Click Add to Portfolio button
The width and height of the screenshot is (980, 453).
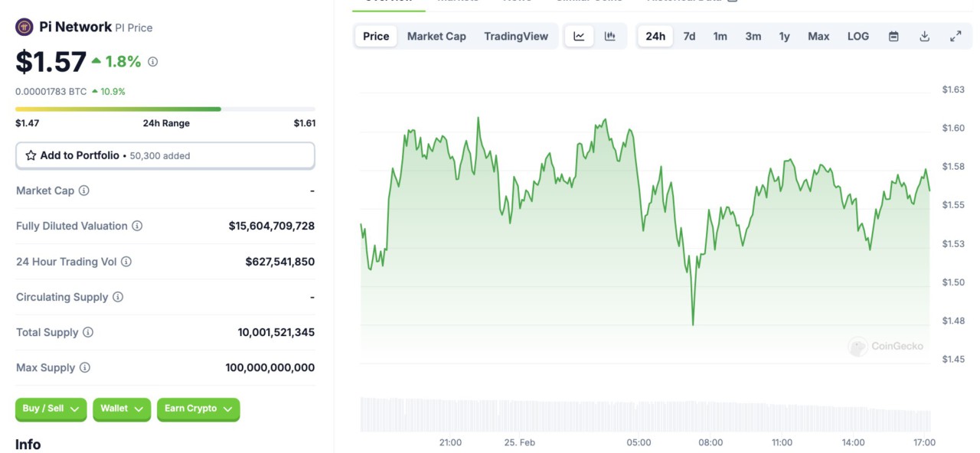point(165,155)
